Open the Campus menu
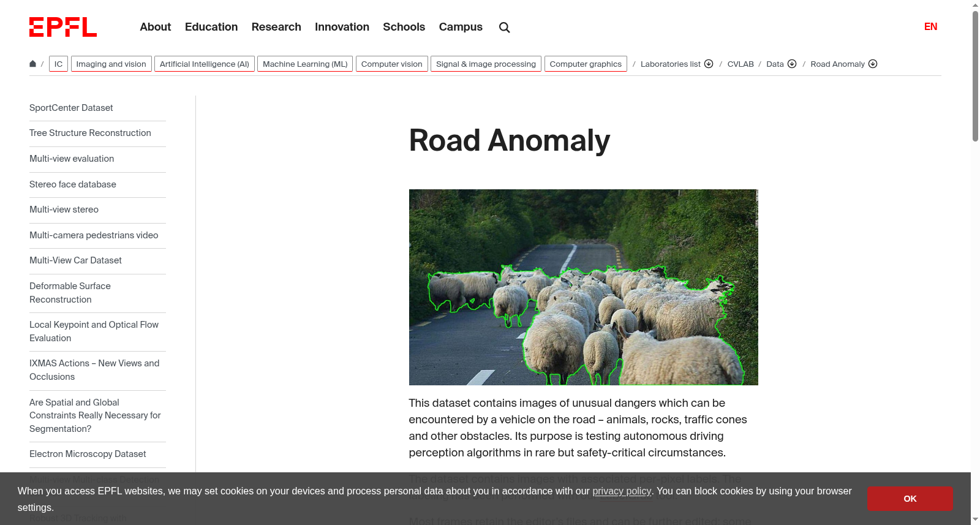 461,27
